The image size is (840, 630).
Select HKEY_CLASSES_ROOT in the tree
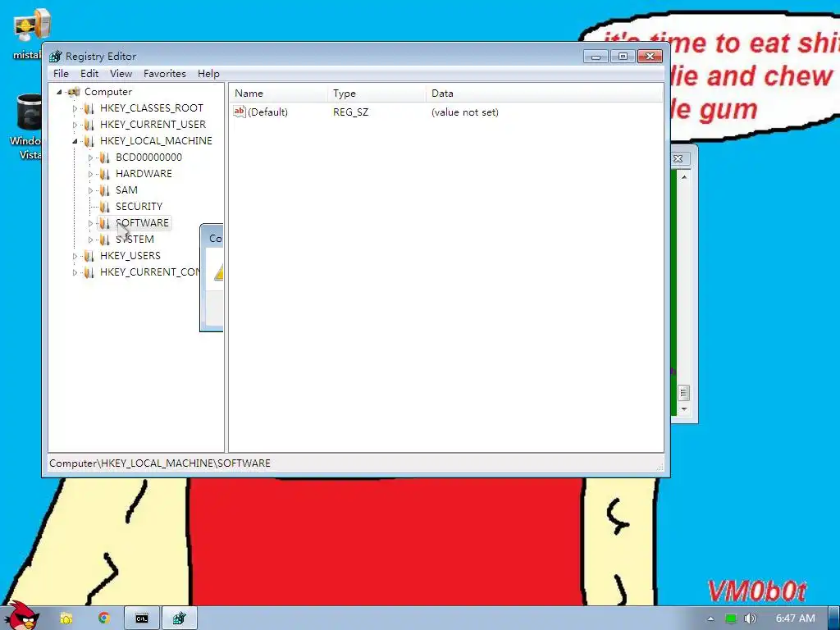152,108
